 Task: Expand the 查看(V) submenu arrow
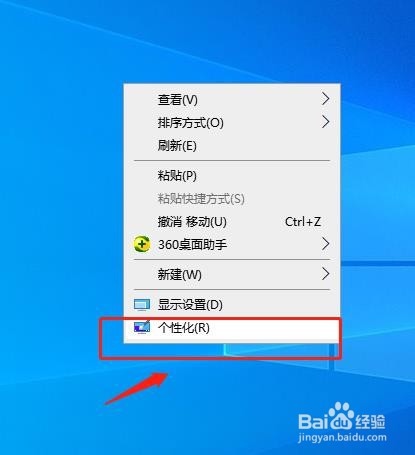326,99
